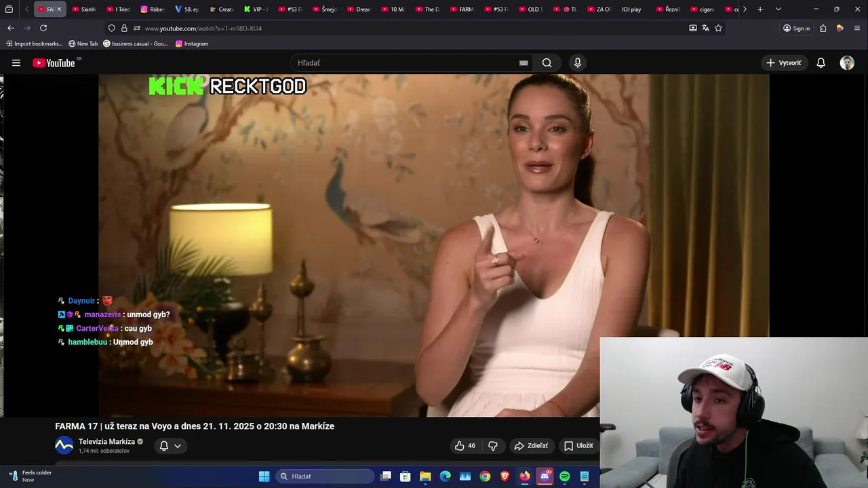This screenshot has height=488, width=868.
Task: Switch to the JOJ play tab
Action: [x=631, y=9]
